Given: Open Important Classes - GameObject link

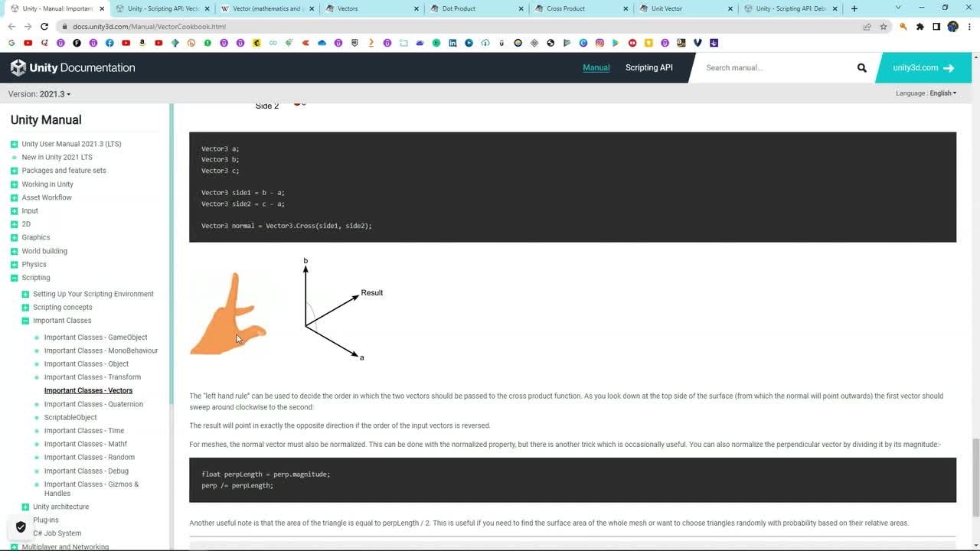Looking at the screenshot, I should tap(96, 337).
